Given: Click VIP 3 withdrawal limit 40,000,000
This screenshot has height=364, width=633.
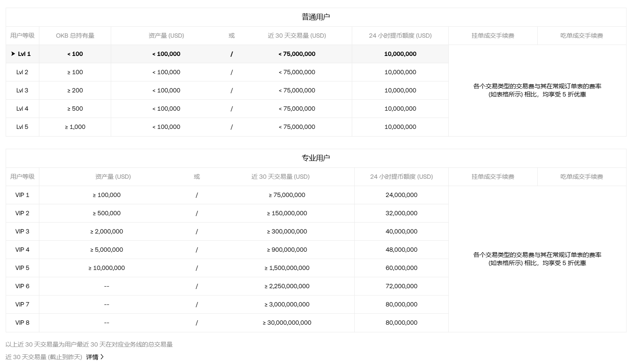Looking at the screenshot, I should 401,231.
